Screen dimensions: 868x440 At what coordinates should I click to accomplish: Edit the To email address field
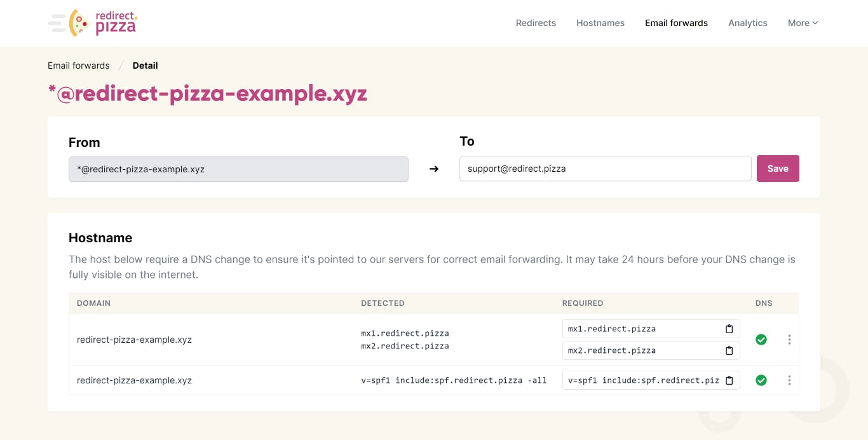tap(604, 168)
